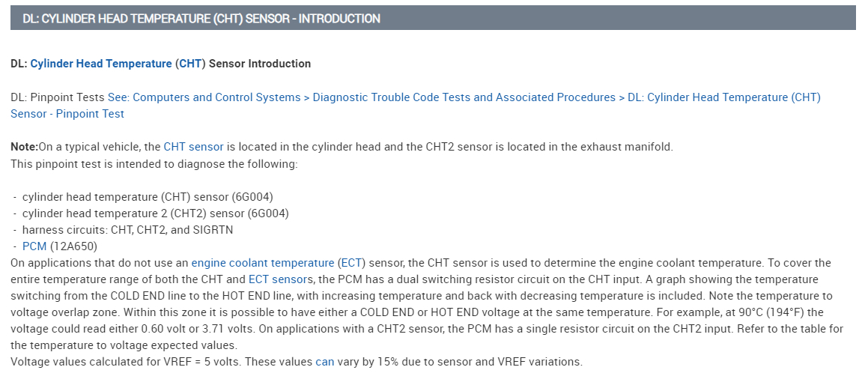Click the "(12A650)" part number text
The width and height of the screenshot is (868, 388).
(x=73, y=246)
